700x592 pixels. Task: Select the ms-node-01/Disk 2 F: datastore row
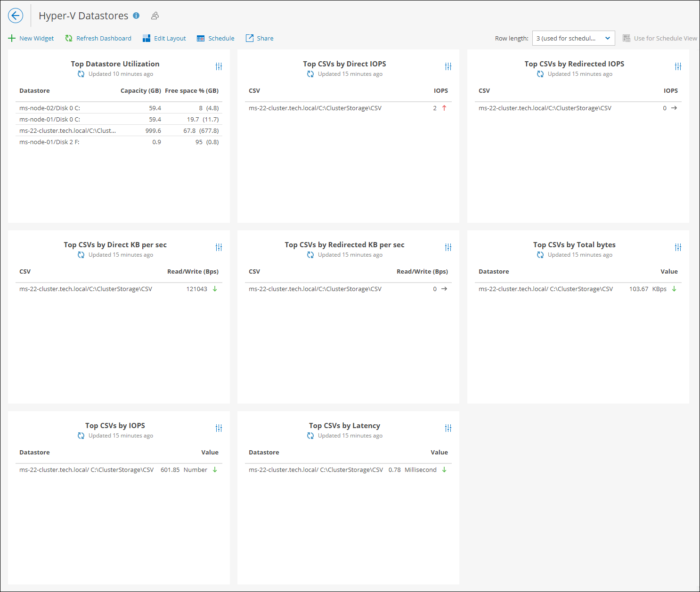pyautogui.click(x=119, y=142)
